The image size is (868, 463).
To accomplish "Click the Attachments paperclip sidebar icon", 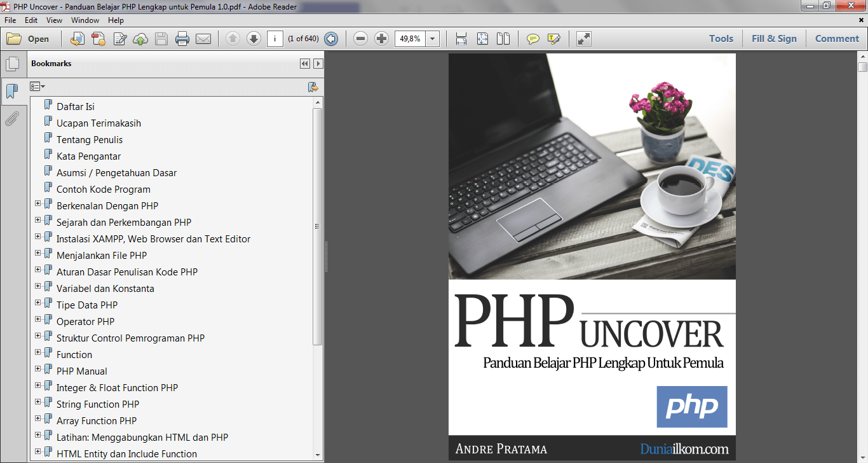I will tap(11, 118).
